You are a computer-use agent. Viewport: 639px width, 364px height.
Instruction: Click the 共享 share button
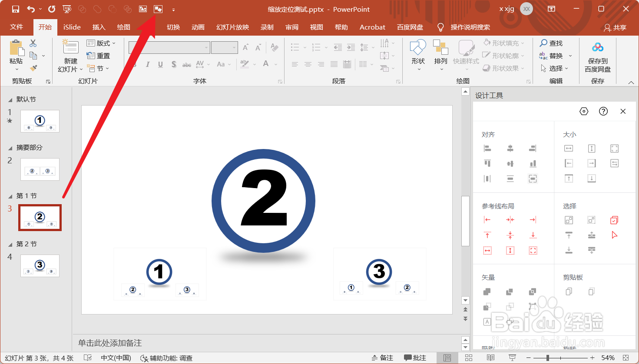[x=615, y=27]
